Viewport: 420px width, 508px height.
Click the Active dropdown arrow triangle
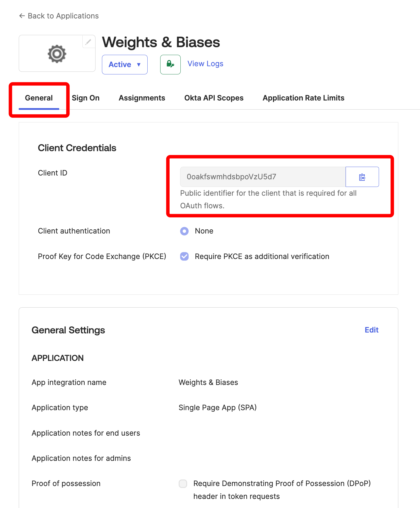pos(139,64)
